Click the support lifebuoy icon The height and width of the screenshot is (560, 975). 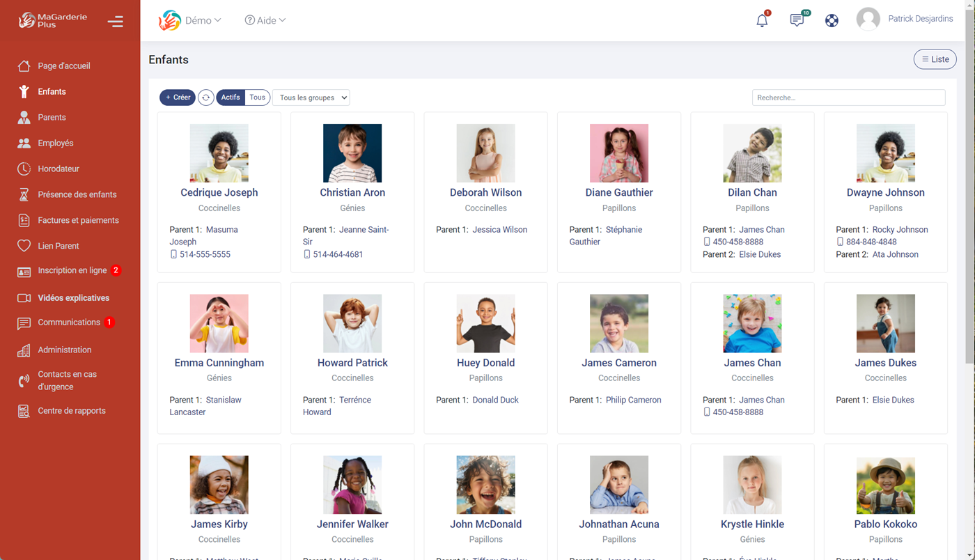[832, 20]
